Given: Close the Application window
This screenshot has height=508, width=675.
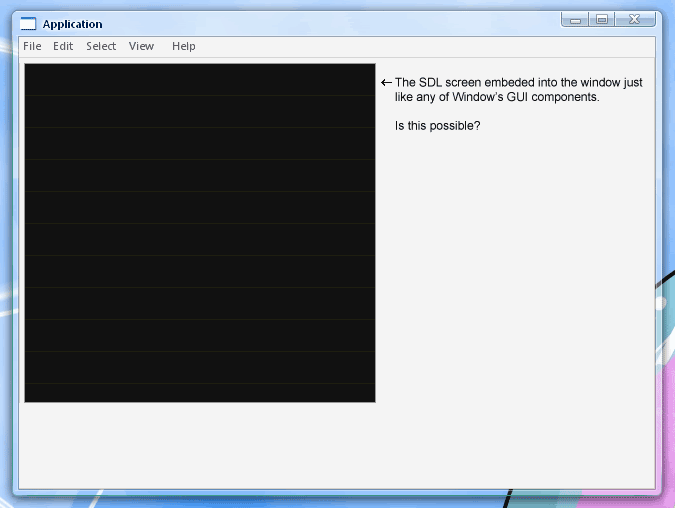Looking at the screenshot, I should point(635,19).
